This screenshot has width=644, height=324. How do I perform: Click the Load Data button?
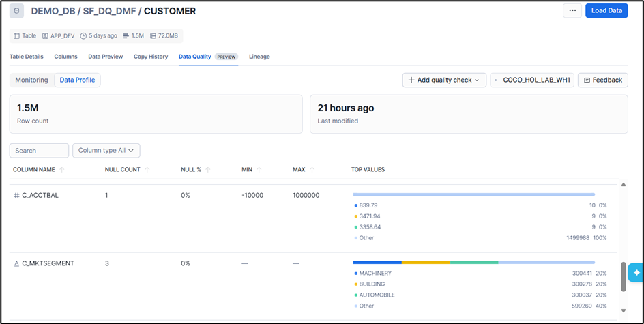tap(606, 11)
